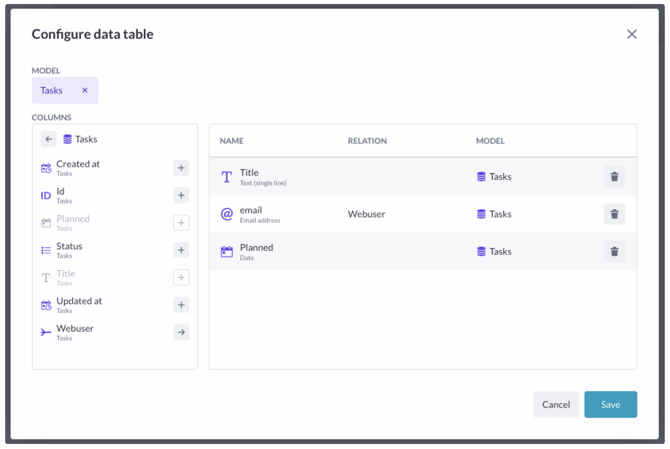Click the Status list icon

tap(46, 250)
